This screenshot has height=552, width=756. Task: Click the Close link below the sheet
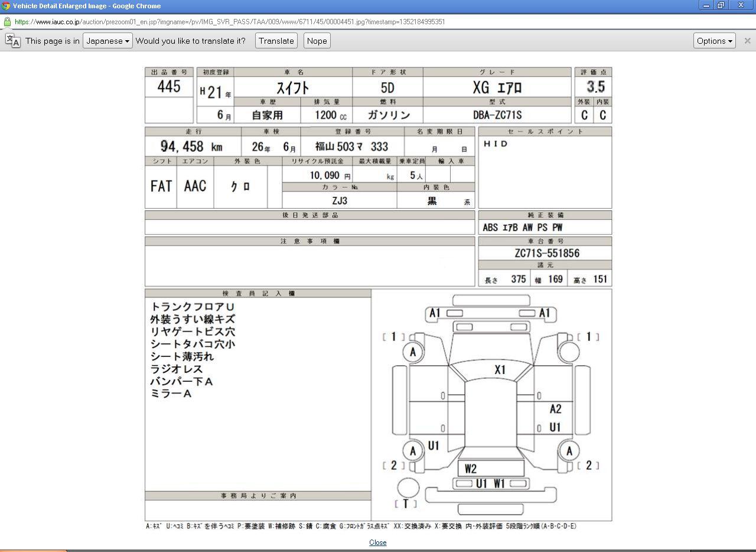(x=377, y=543)
